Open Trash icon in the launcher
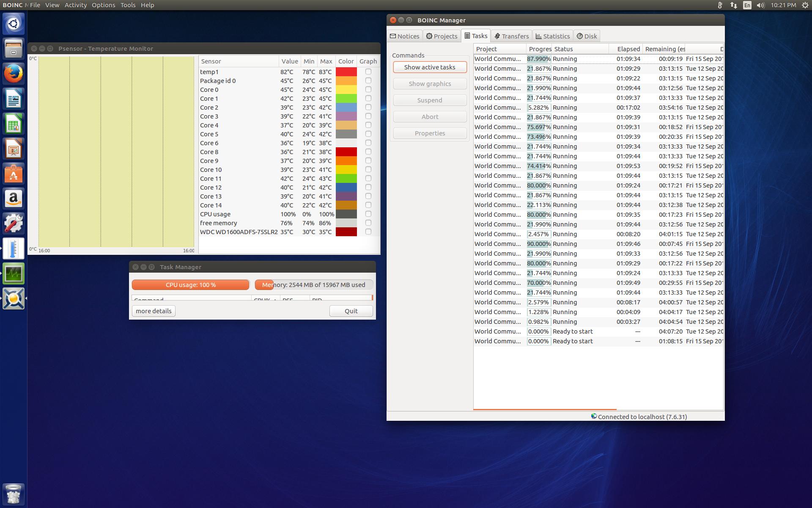The width and height of the screenshot is (812, 508). tap(14, 494)
